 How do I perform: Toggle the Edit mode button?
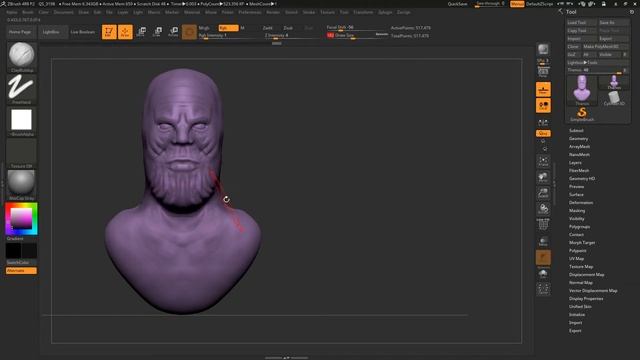pyautogui.click(x=109, y=32)
